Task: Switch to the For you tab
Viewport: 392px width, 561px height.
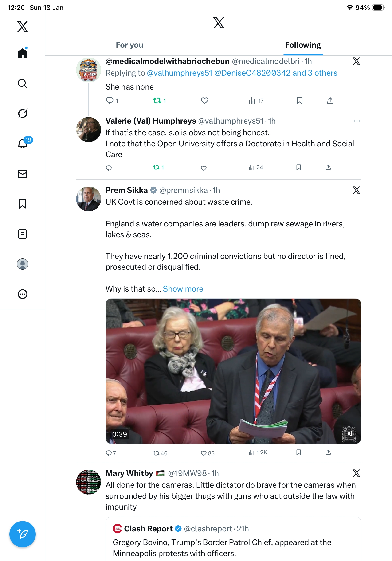Action: point(129,45)
